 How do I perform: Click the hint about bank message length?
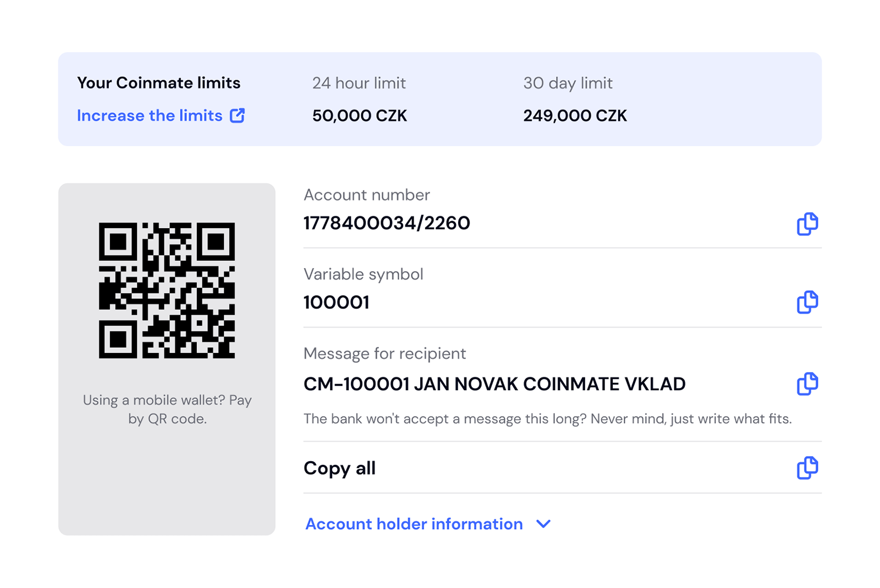coord(547,419)
